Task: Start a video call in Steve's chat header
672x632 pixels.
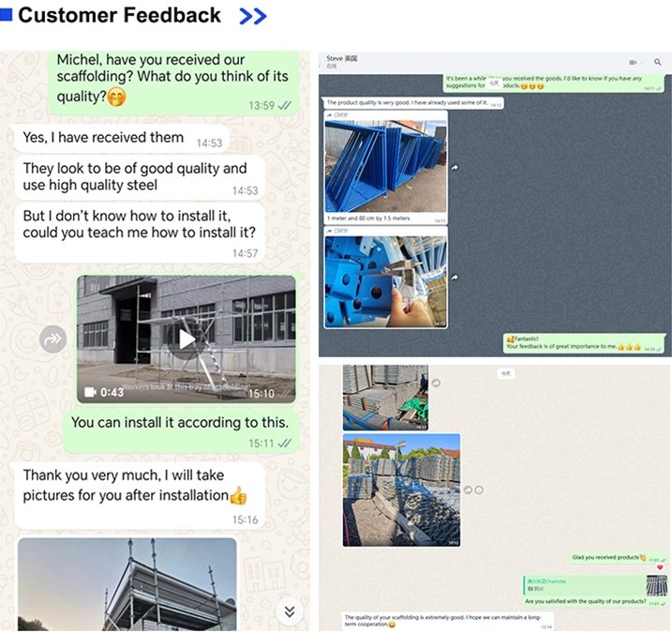Action: [634, 62]
